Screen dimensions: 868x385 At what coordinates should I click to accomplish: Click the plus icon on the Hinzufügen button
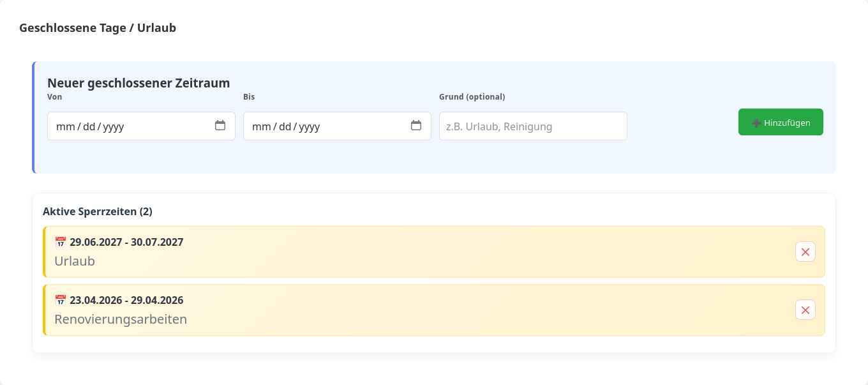click(756, 121)
